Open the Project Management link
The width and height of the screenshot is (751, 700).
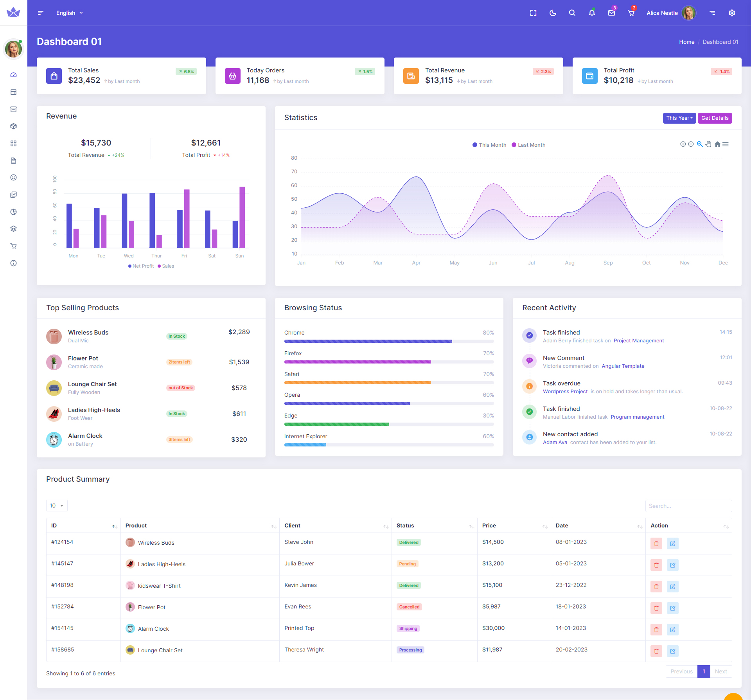638,341
